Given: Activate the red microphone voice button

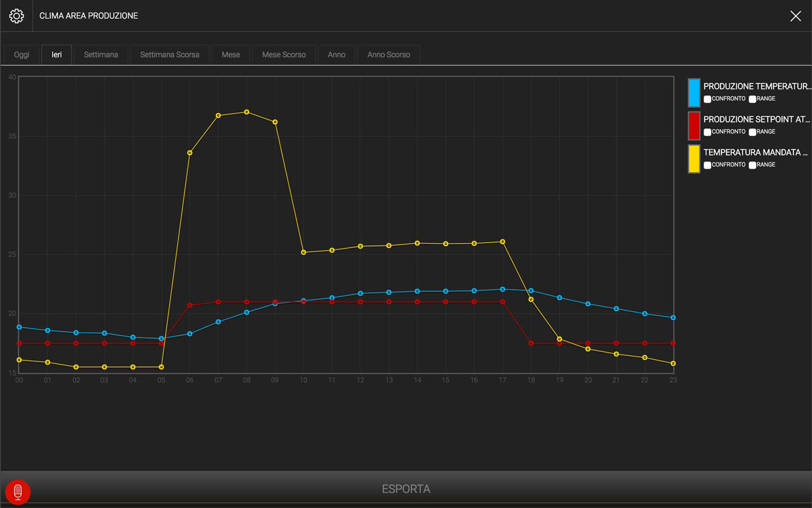Looking at the screenshot, I should pyautogui.click(x=18, y=492).
